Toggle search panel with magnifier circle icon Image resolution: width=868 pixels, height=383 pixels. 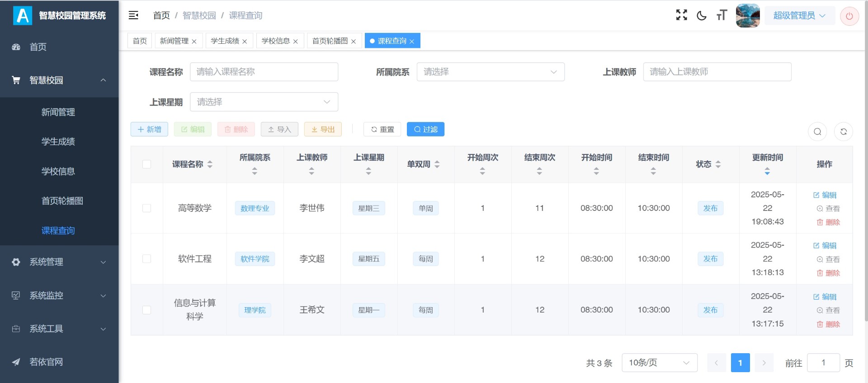click(x=817, y=131)
